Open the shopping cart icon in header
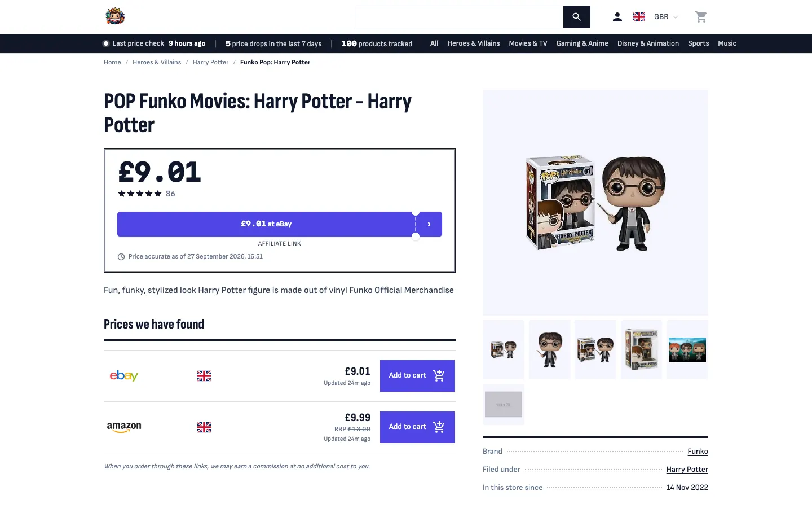Viewport: 812px width, 508px height. [x=701, y=17]
